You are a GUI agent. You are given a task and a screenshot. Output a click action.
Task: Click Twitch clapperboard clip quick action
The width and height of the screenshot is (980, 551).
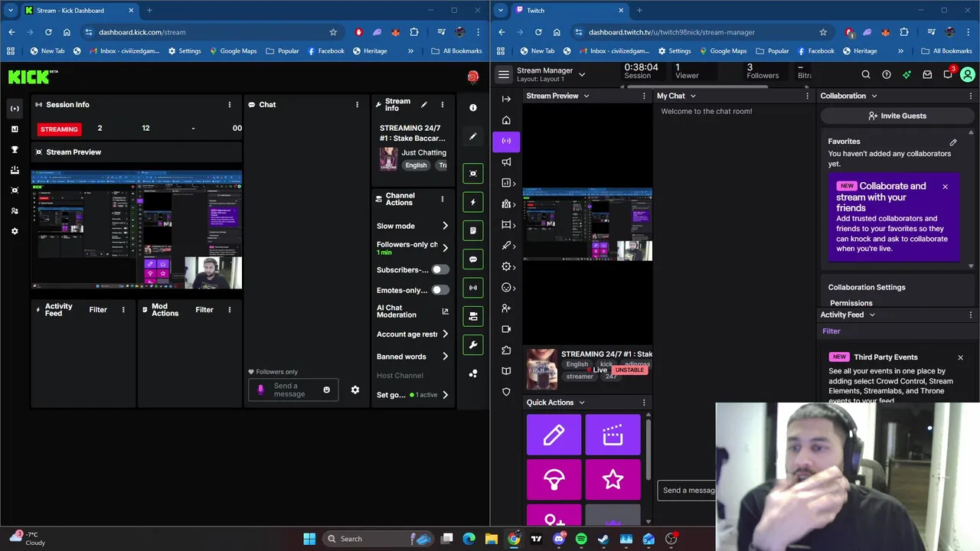612,435
